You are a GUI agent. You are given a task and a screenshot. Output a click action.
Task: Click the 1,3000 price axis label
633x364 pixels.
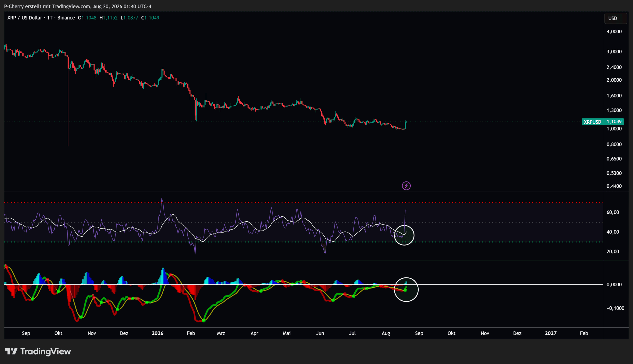(614, 110)
